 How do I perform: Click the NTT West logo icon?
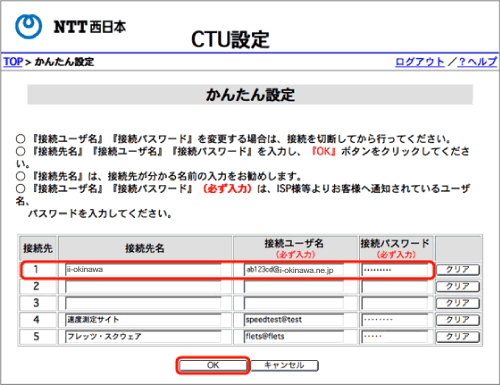tap(29, 26)
